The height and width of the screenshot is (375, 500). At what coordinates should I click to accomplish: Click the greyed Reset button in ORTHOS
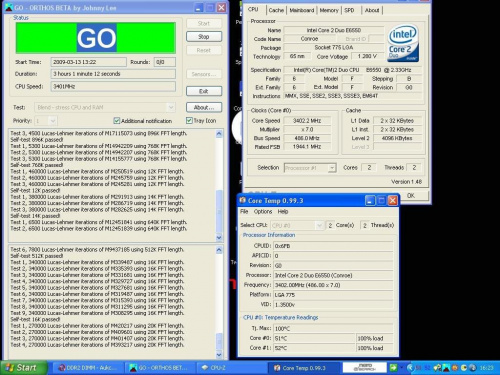[204, 50]
